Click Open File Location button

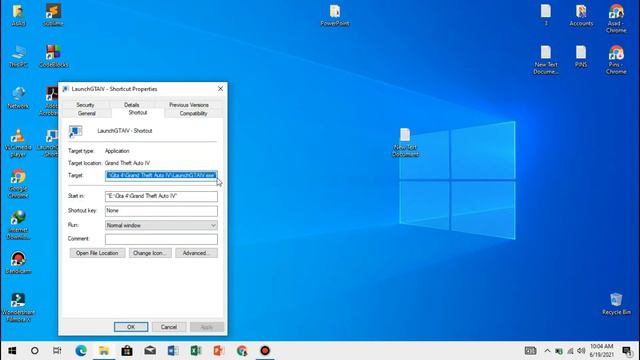point(97,253)
